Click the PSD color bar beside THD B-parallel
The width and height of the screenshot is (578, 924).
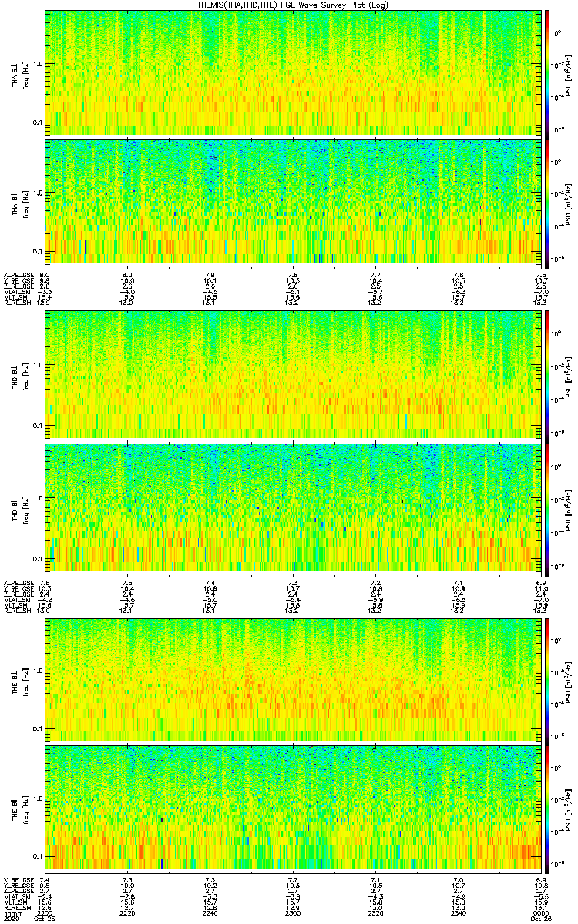(x=547, y=507)
